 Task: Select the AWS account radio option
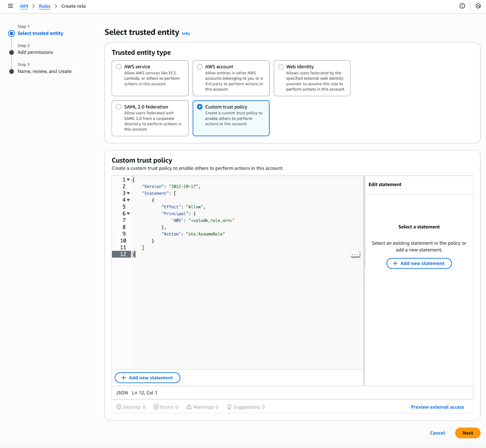[200, 67]
